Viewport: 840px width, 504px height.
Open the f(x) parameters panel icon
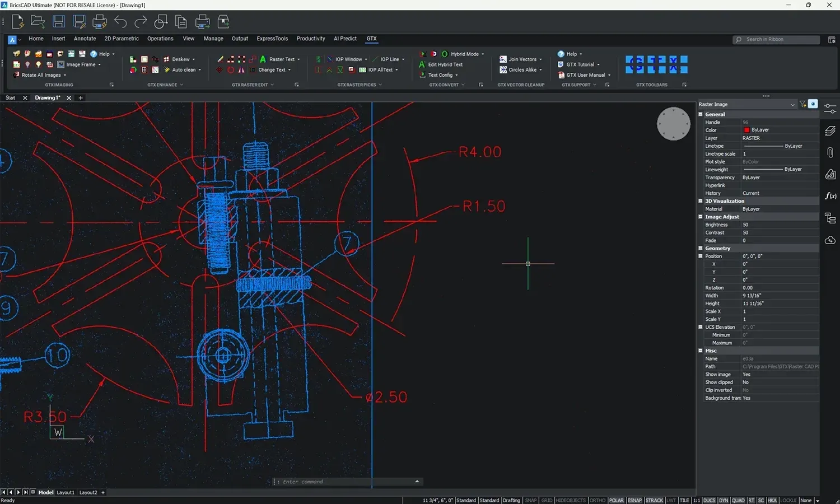click(830, 196)
